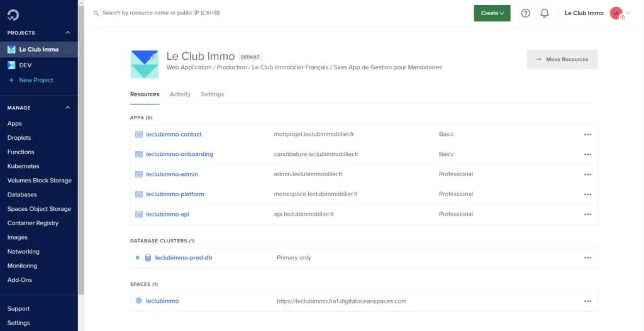The image size is (644, 331).
Task: Click the resource search input field
Action: [x=161, y=13]
